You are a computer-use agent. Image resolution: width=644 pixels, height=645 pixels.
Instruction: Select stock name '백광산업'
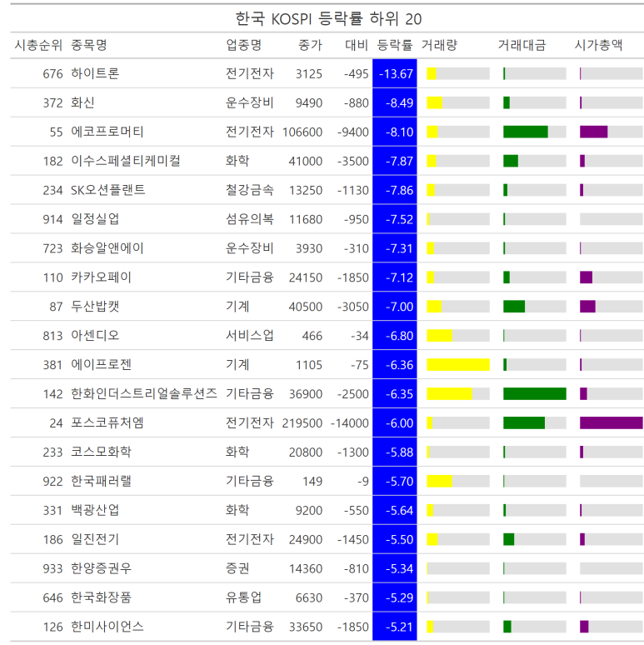95,511
